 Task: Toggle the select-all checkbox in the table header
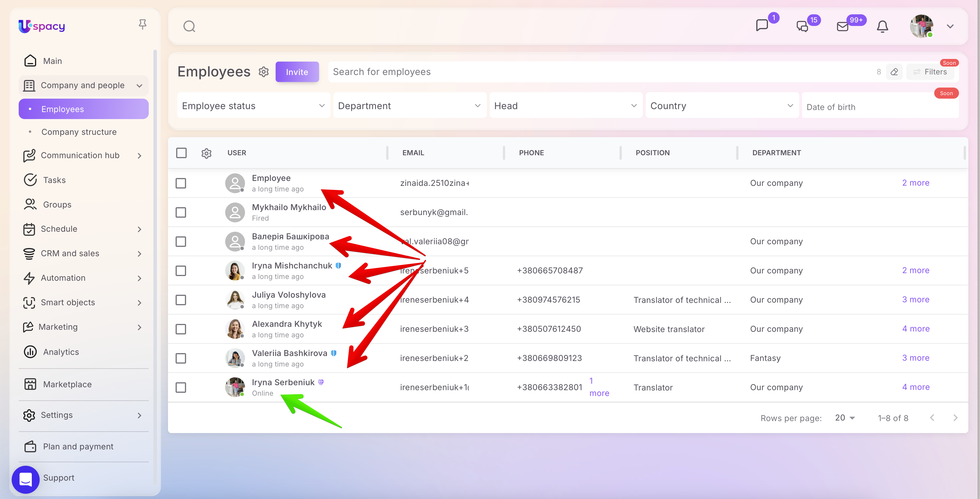click(x=181, y=153)
